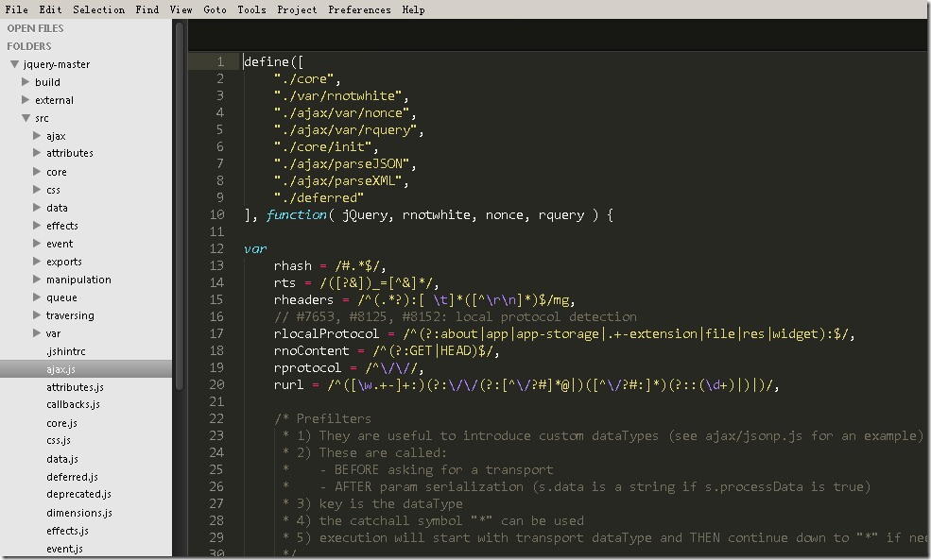This screenshot has height=560, width=931.
Task: Open core.js file
Action: tap(61, 423)
